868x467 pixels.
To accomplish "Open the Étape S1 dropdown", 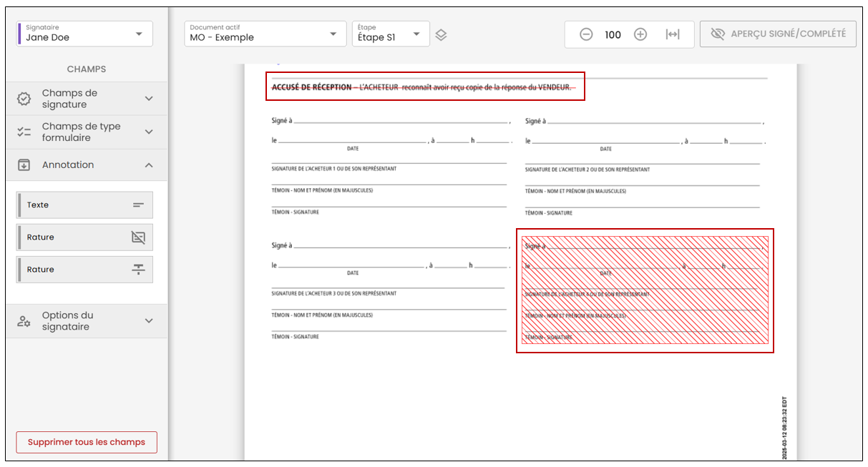I will (391, 34).
